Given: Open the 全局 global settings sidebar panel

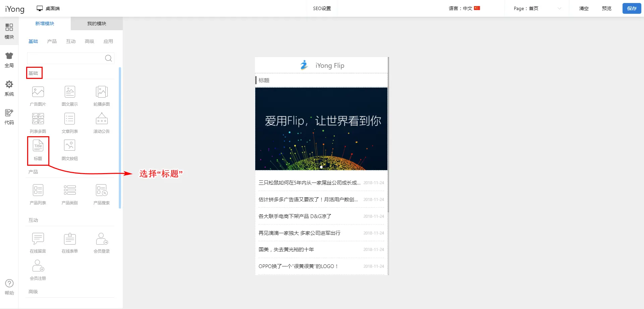Looking at the screenshot, I should 9,60.
